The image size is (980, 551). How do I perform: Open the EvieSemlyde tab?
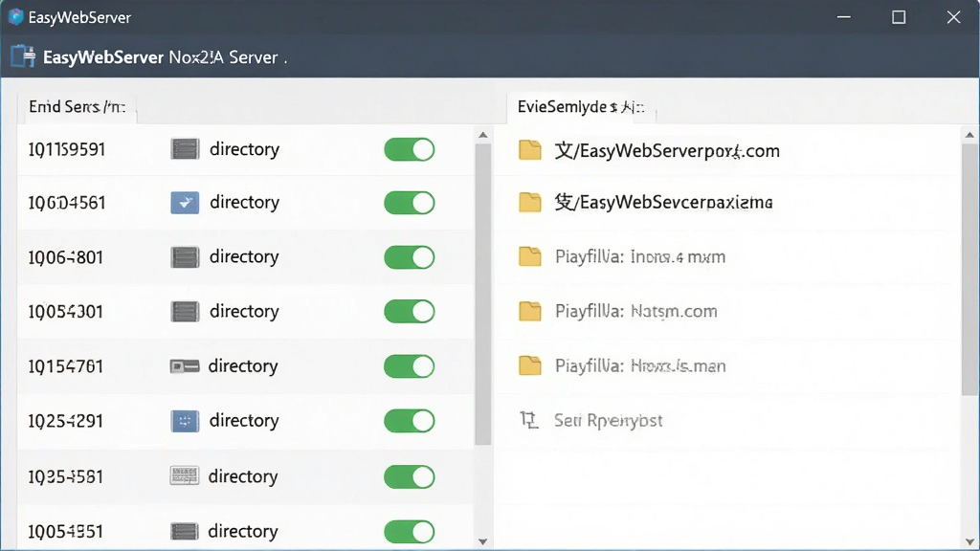(581, 107)
